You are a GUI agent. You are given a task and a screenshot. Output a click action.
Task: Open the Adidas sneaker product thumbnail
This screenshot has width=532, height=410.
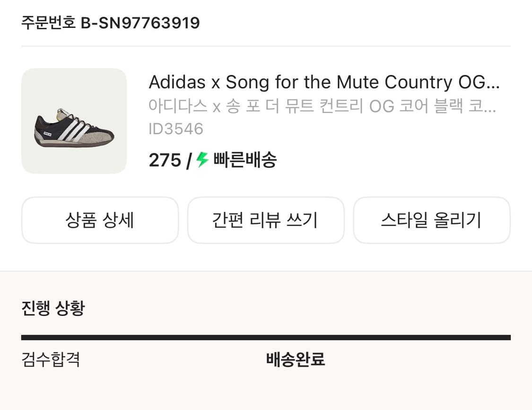tap(74, 121)
